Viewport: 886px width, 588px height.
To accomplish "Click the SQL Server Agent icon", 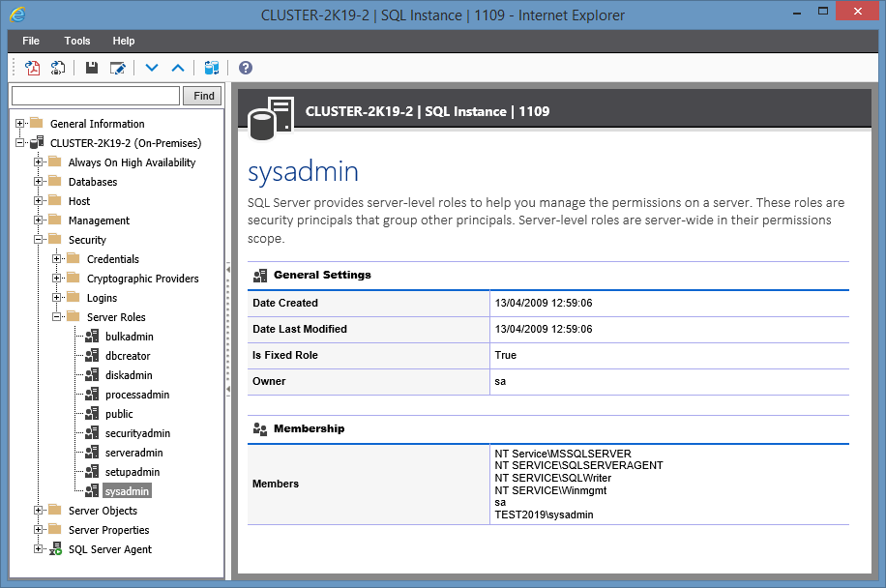I will tap(53, 548).
